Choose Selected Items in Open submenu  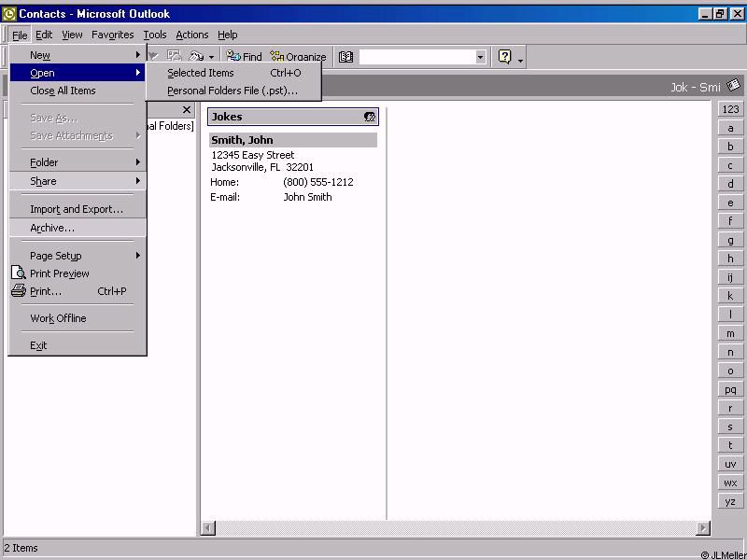pos(233,73)
